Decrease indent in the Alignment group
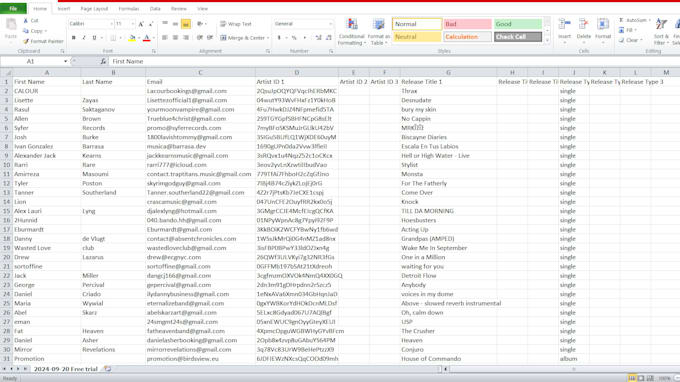 point(199,38)
